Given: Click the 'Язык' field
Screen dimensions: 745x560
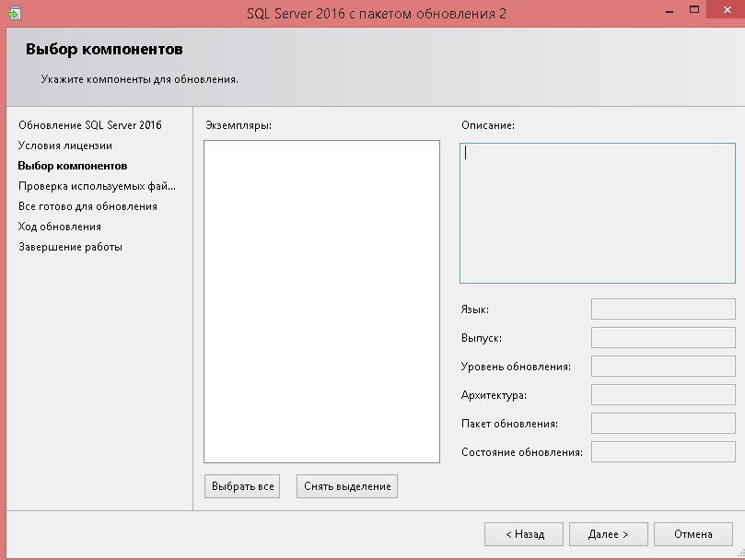Looking at the screenshot, I should click(663, 309).
